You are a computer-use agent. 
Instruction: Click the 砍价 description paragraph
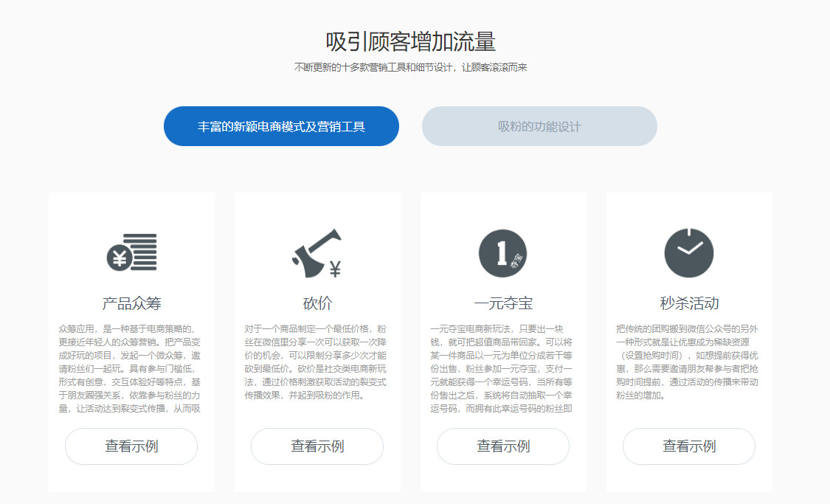coord(316,362)
